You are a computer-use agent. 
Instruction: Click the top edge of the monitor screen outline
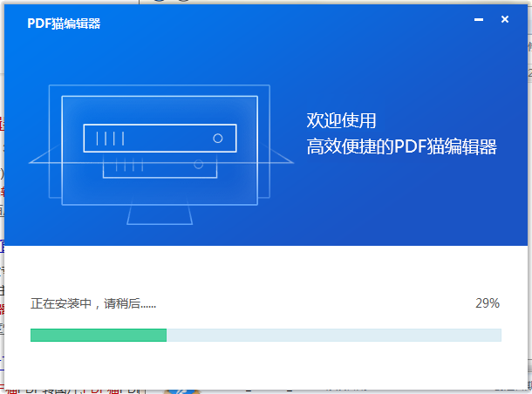point(160,96)
